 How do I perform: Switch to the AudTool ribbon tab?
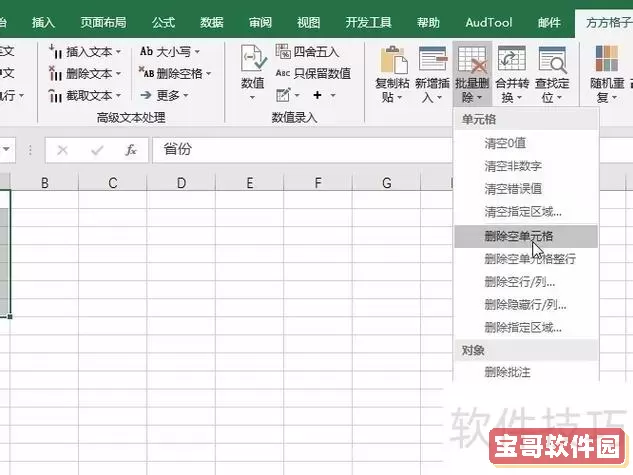click(488, 23)
